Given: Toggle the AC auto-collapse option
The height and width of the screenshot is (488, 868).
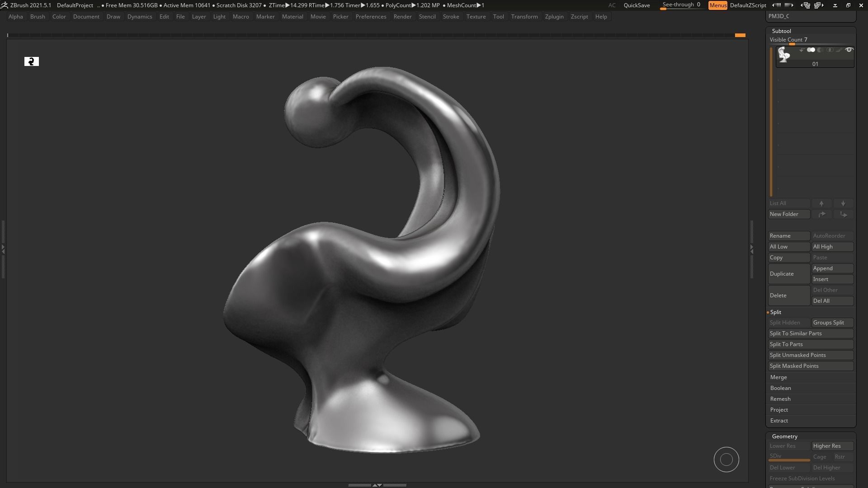Looking at the screenshot, I should pos(612,5).
